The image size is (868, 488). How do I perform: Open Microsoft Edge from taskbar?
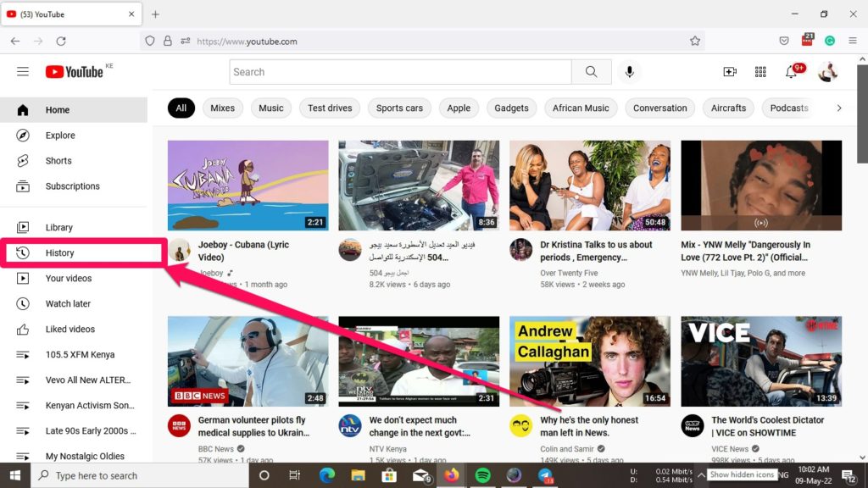(x=326, y=475)
